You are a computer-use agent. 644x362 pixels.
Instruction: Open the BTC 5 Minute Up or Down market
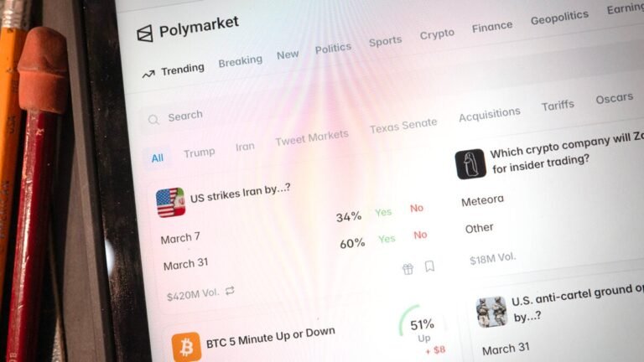(271, 337)
